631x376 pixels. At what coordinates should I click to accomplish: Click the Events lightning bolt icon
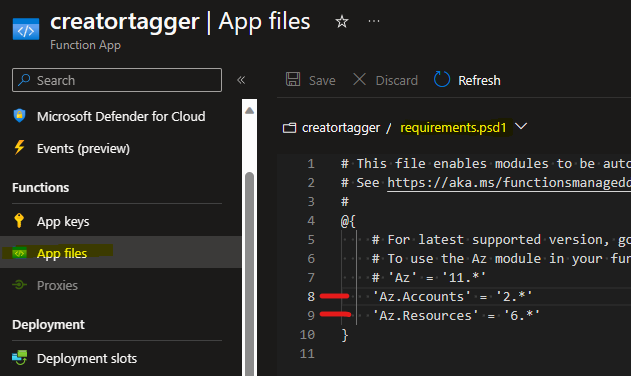[19, 148]
